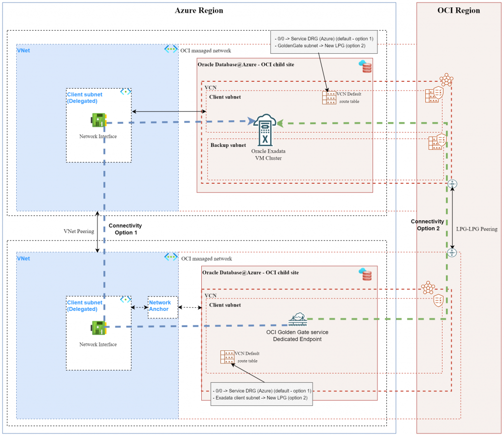Select the lower Oracle Database@Azure cloud database icon
The width and height of the screenshot is (504, 436).
click(365, 274)
